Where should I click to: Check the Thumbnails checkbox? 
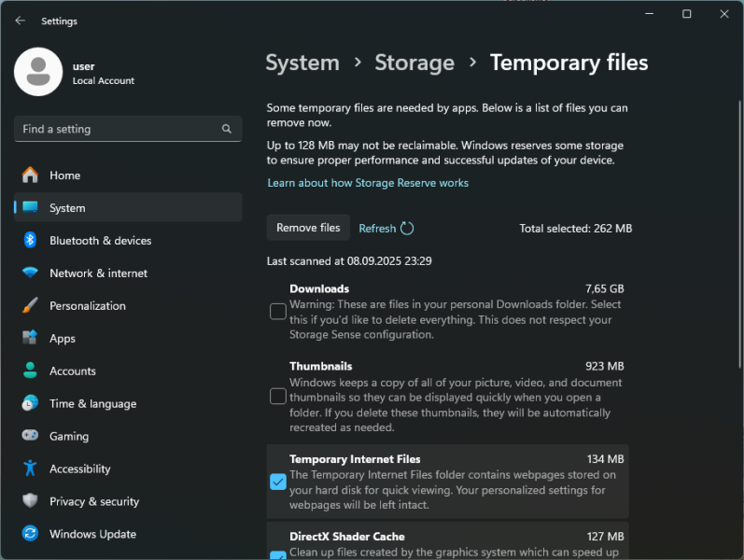pos(278,397)
